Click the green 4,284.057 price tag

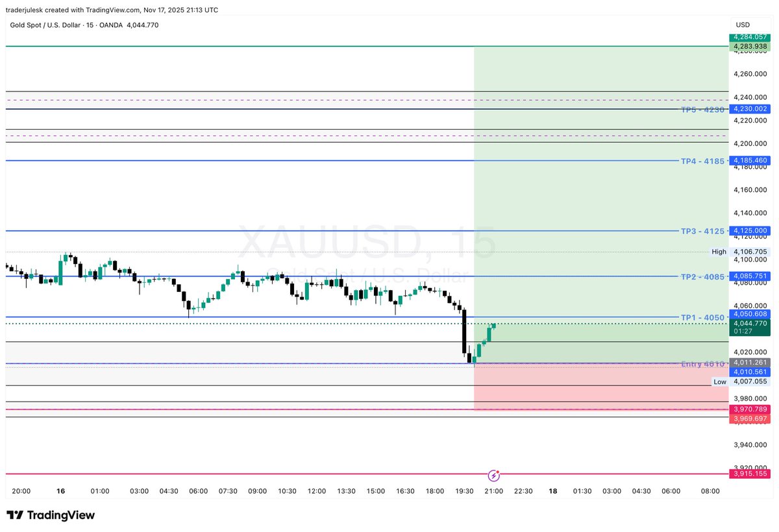pyautogui.click(x=750, y=38)
